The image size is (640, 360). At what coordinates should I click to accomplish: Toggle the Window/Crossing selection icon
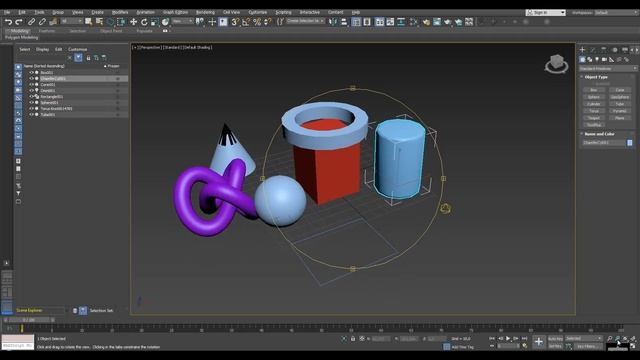click(x=121, y=22)
